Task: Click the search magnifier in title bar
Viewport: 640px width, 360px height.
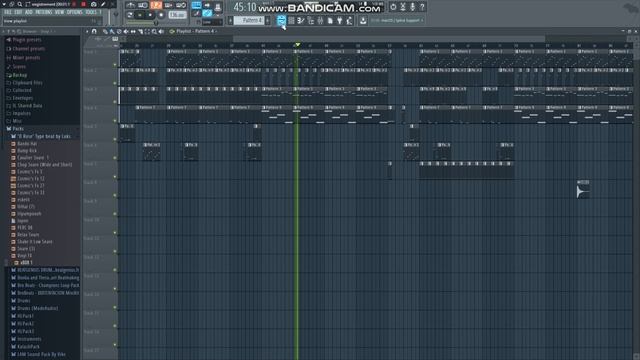Action: coord(19,4)
